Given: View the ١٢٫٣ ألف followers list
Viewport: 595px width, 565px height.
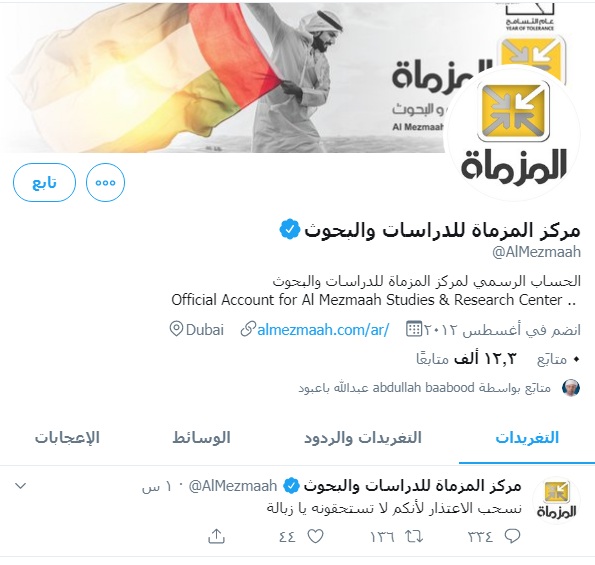Looking at the screenshot, I should point(466,359).
